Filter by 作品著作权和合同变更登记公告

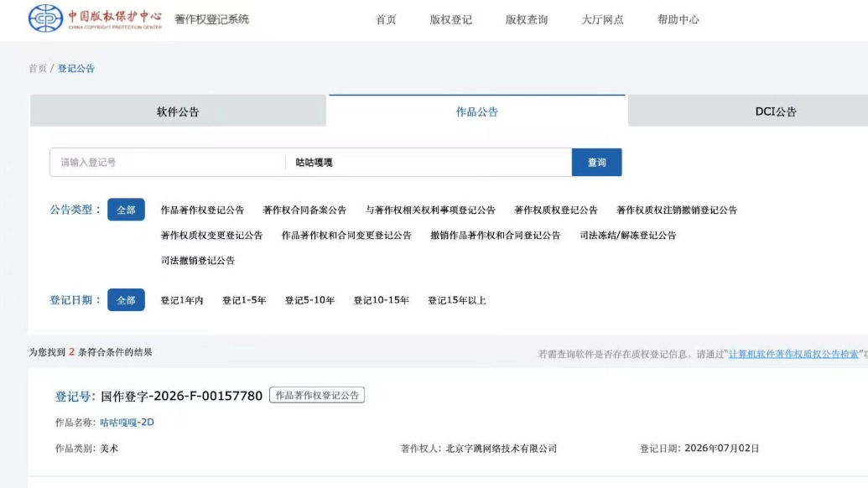click(x=346, y=235)
